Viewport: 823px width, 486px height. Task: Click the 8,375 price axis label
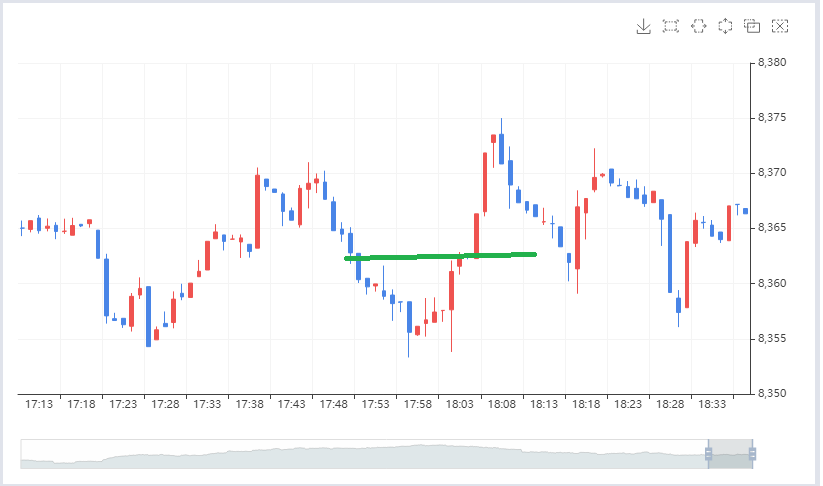coord(772,118)
